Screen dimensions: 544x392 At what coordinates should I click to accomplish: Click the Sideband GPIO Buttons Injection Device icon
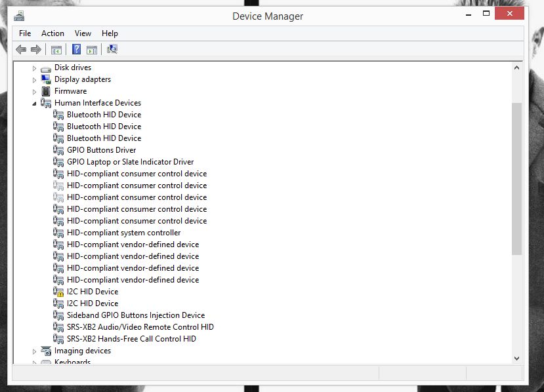point(58,315)
